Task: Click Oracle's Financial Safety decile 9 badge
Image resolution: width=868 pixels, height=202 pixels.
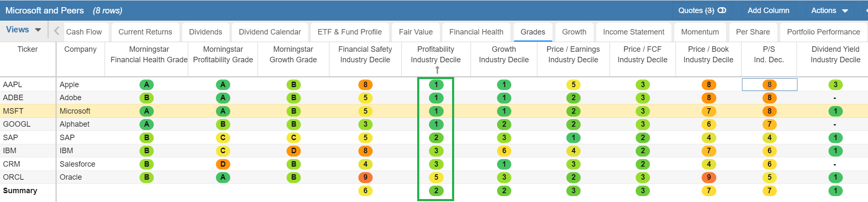Action: [366, 177]
